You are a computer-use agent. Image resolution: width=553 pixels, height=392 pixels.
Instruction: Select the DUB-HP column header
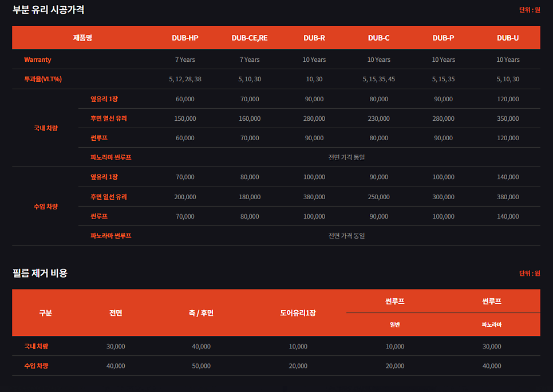click(185, 38)
